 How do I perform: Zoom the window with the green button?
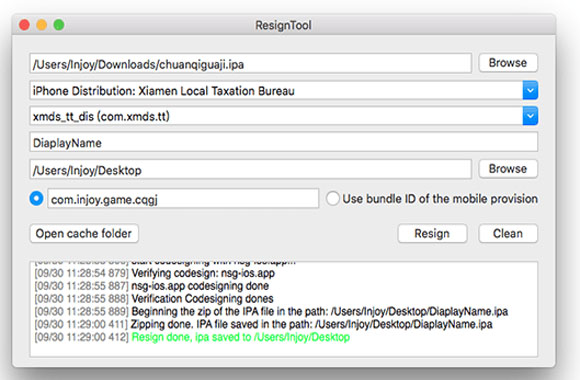[59, 25]
